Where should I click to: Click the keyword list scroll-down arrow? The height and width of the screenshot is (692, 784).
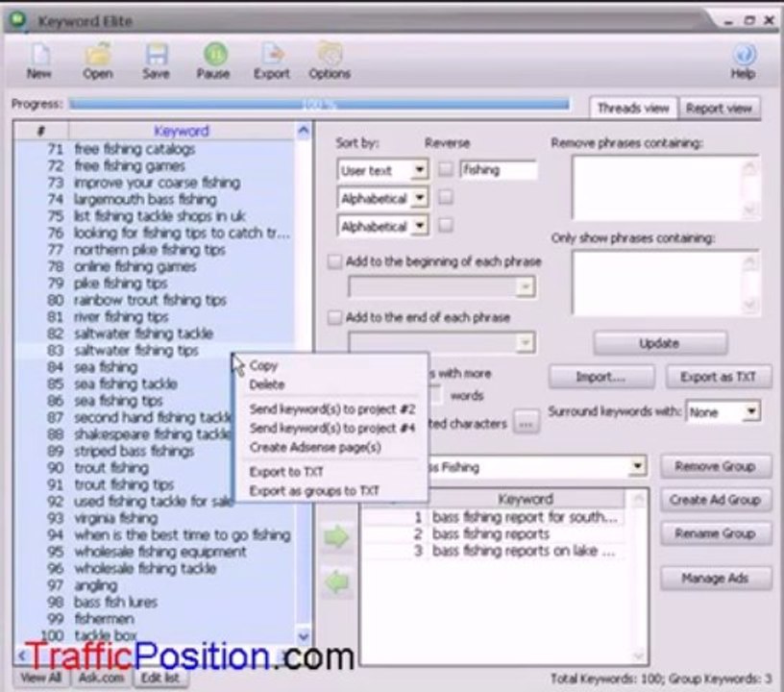(304, 636)
